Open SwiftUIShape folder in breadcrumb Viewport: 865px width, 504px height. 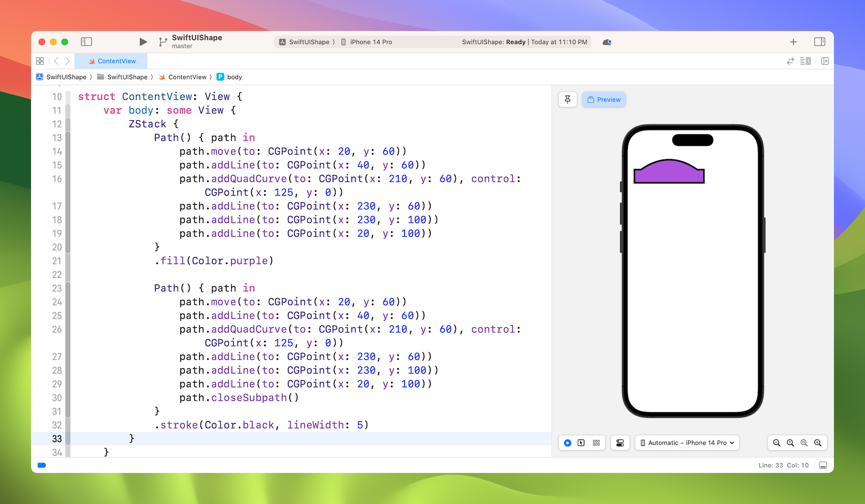[122, 77]
